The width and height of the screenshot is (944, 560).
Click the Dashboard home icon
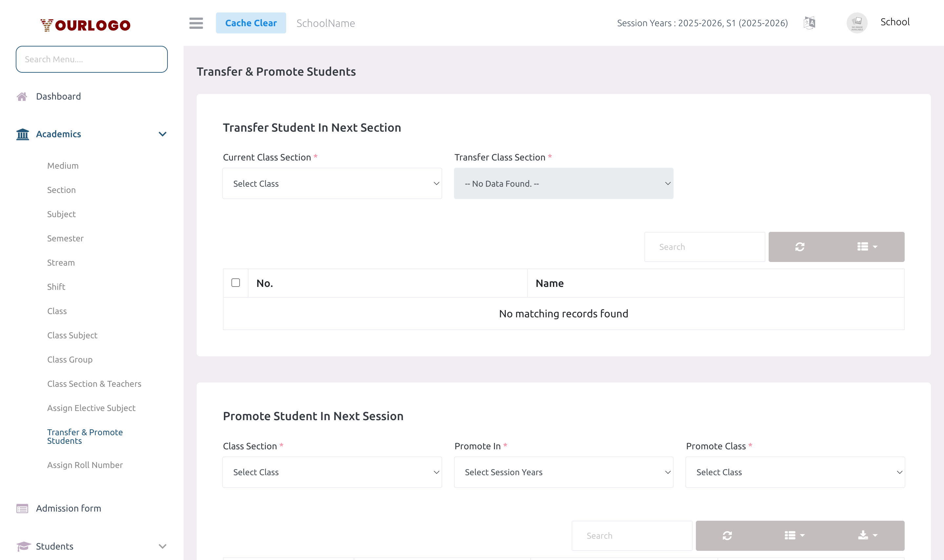22,96
